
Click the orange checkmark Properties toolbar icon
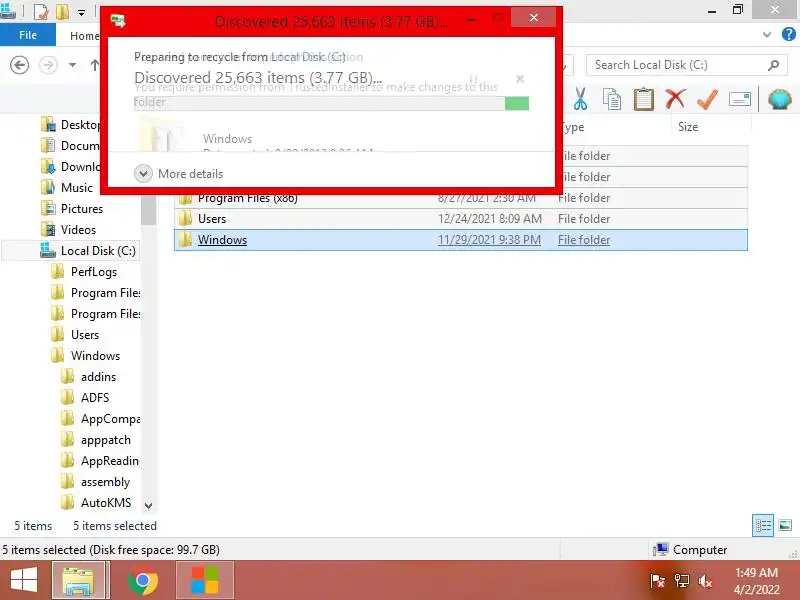tap(707, 99)
